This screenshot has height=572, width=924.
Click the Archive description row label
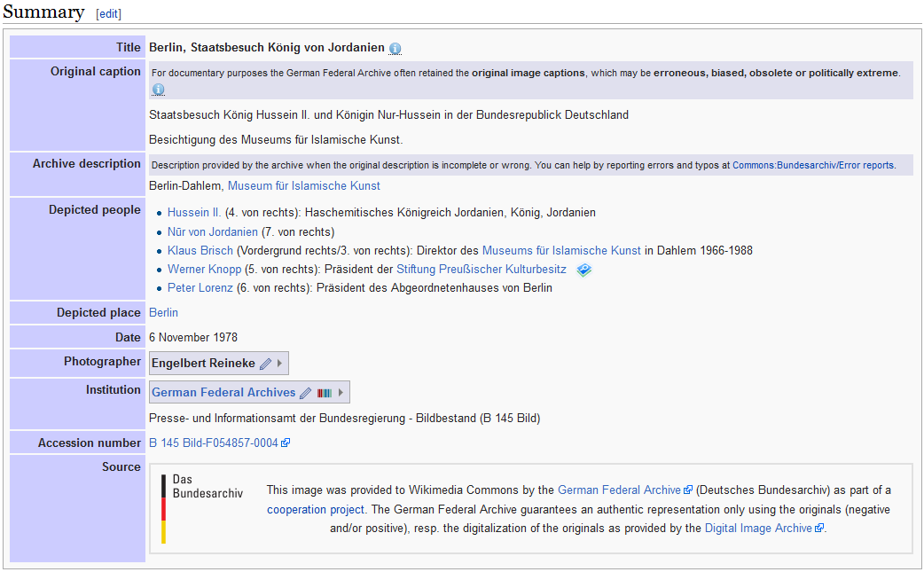(x=87, y=164)
